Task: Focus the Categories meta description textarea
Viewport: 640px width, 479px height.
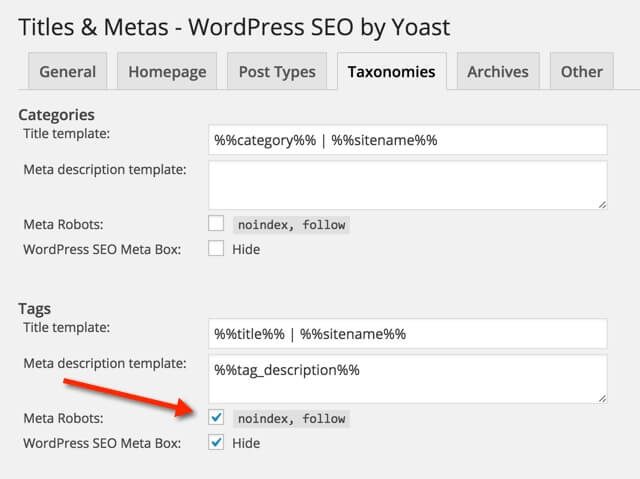Action: coord(408,185)
